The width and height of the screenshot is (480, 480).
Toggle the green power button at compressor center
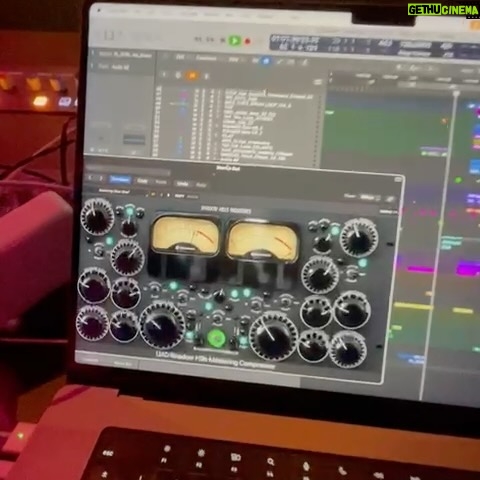click(x=216, y=337)
